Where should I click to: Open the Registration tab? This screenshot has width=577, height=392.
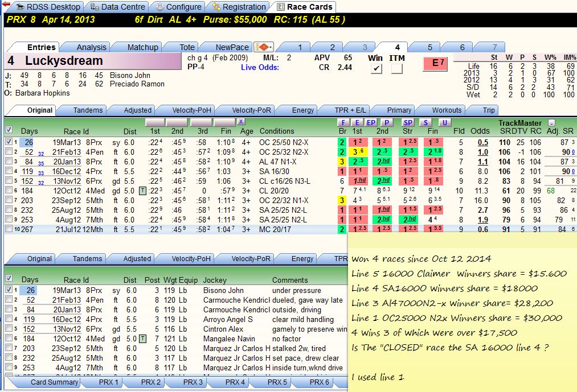pyautogui.click(x=239, y=7)
